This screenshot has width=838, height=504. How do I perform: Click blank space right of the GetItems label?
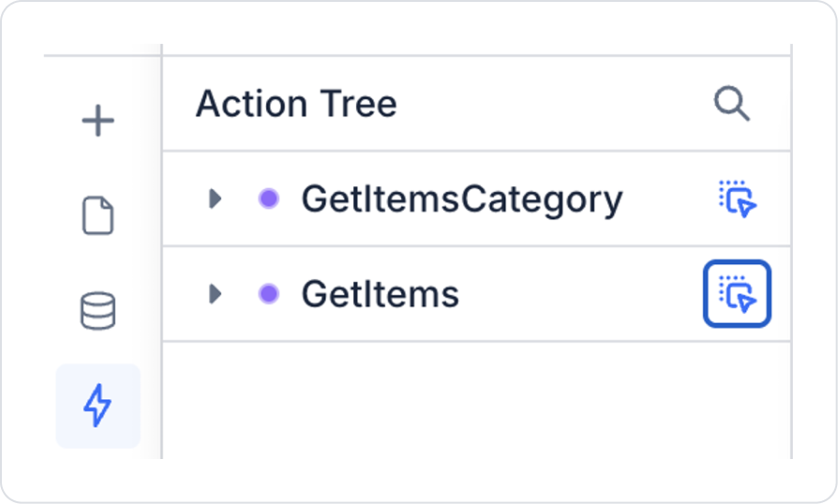[x=581, y=294]
